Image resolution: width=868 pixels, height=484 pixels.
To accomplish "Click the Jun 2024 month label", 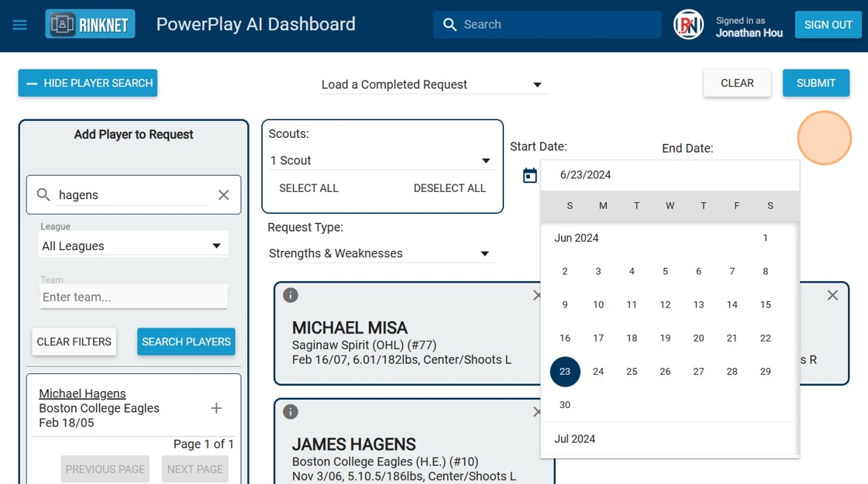I will click(x=577, y=238).
